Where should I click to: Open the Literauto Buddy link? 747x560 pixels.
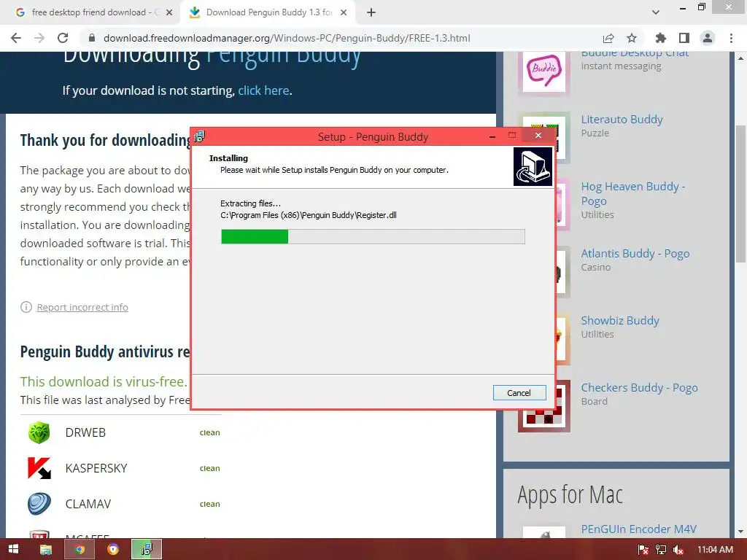[x=622, y=119]
